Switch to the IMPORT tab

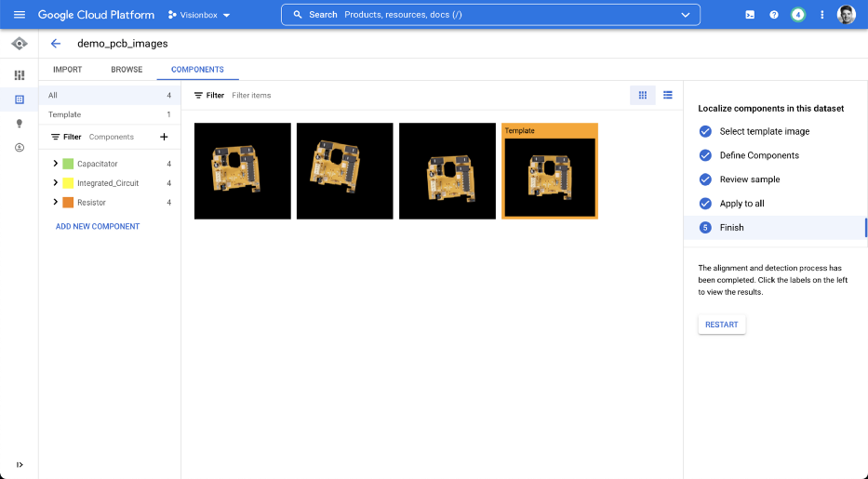[67, 70]
